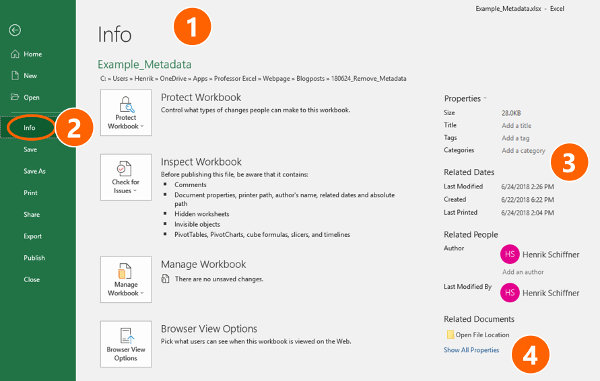Choose Close in the sidebar

coord(32,279)
